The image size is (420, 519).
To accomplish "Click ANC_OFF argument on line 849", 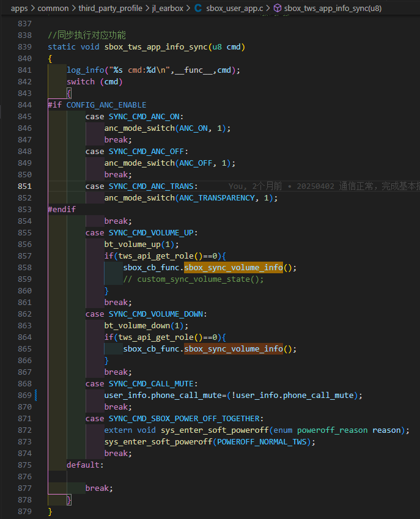I will 196,163.
